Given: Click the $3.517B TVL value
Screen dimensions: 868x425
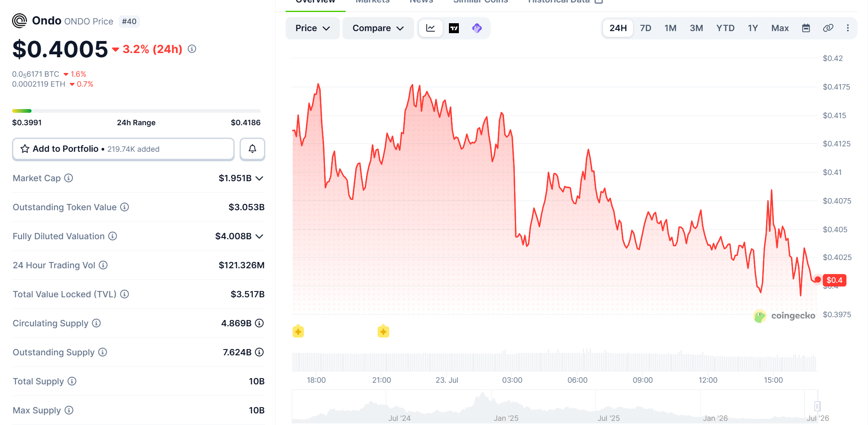Looking at the screenshot, I should click(x=247, y=294).
